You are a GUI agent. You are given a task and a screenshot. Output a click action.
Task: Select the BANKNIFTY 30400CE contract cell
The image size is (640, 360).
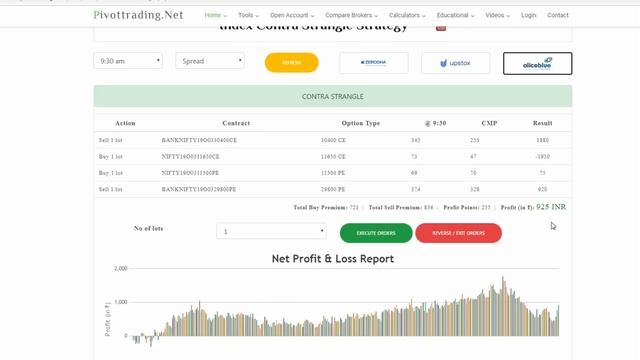point(199,140)
